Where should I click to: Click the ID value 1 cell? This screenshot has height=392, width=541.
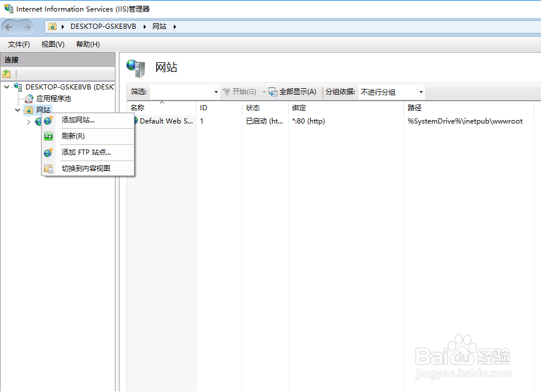coord(202,121)
